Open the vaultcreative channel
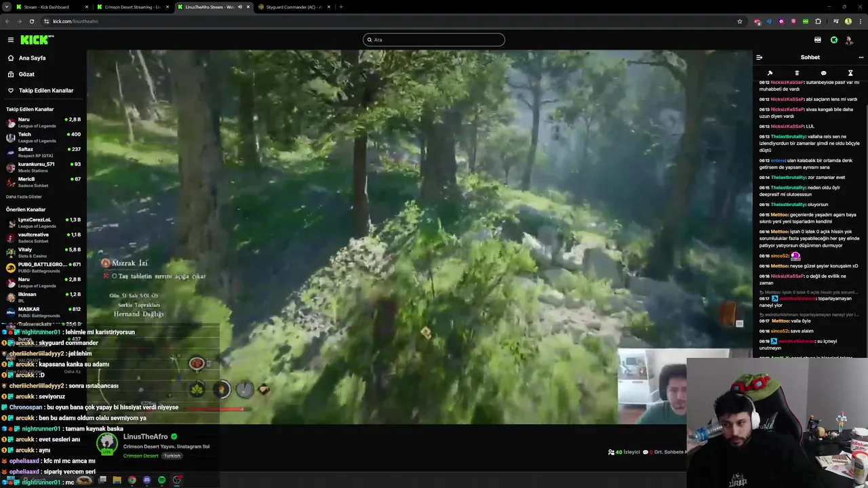 43,238
